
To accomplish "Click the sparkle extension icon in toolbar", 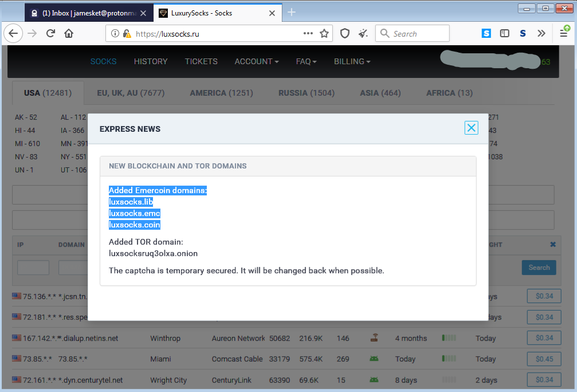I will click(363, 33).
